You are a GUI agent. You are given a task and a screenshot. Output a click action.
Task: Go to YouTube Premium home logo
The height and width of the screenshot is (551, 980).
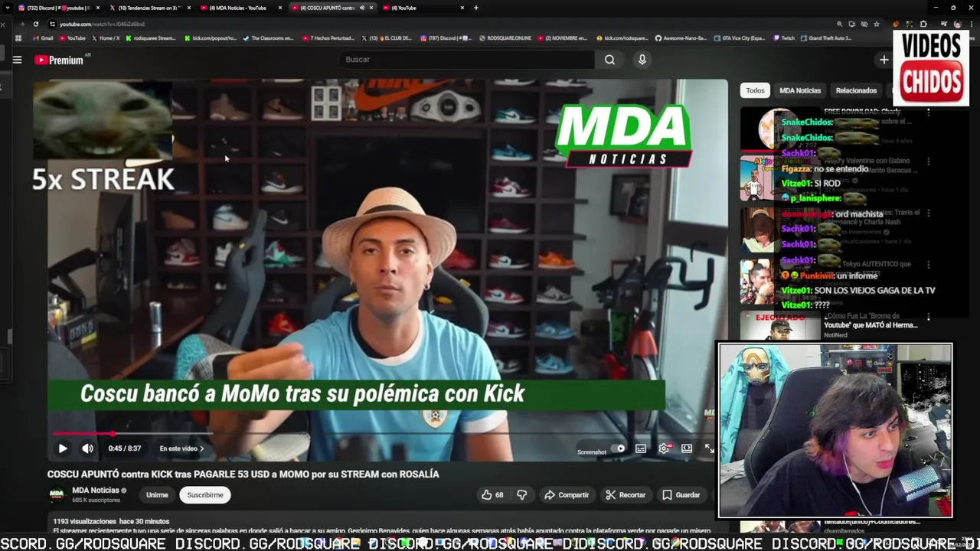(59, 60)
